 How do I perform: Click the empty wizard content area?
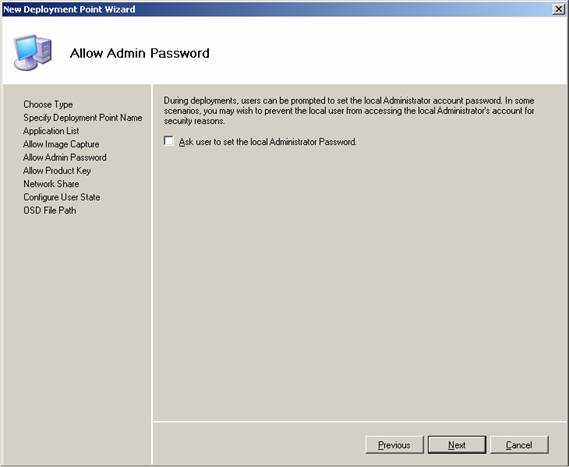pos(359,283)
